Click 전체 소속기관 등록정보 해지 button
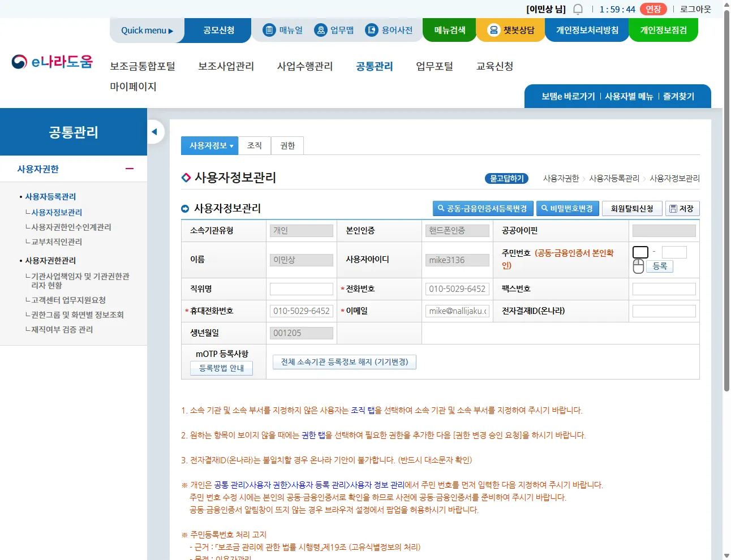This screenshot has width=731, height=560. click(345, 362)
